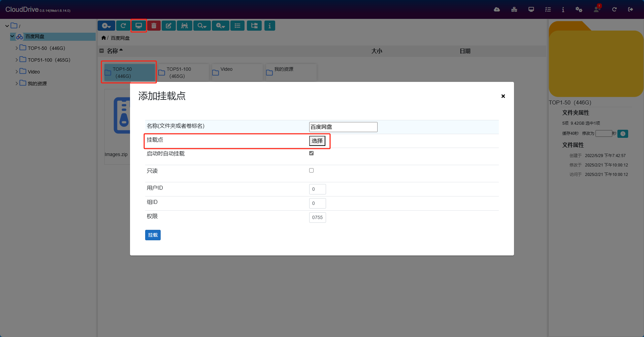Uncheck 启动时自动挂载 checkbox
The image size is (644, 337).
(x=312, y=153)
